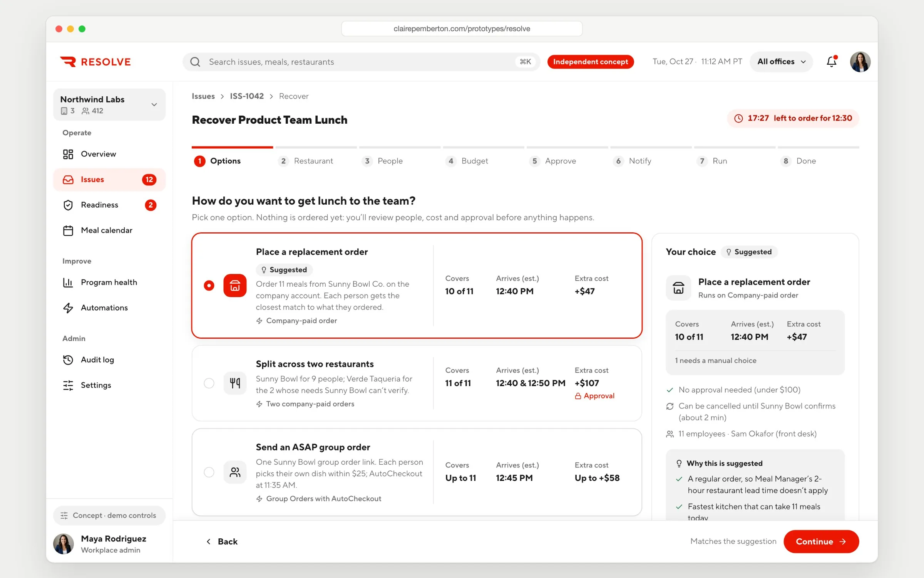Click the people icon for ASAP group order
The width and height of the screenshot is (924, 578).
coord(235,472)
